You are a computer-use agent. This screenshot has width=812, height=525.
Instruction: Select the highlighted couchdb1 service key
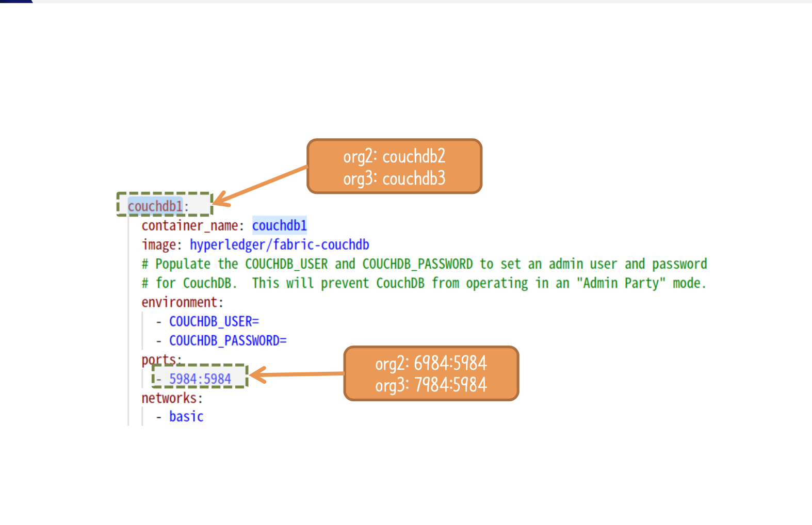[x=155, y=206]
